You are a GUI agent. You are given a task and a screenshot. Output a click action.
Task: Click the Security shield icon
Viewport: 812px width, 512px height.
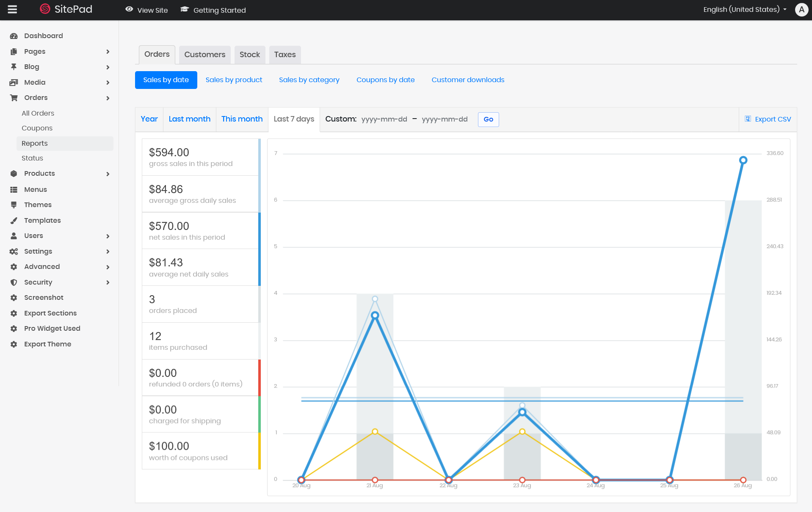[14, 282]
